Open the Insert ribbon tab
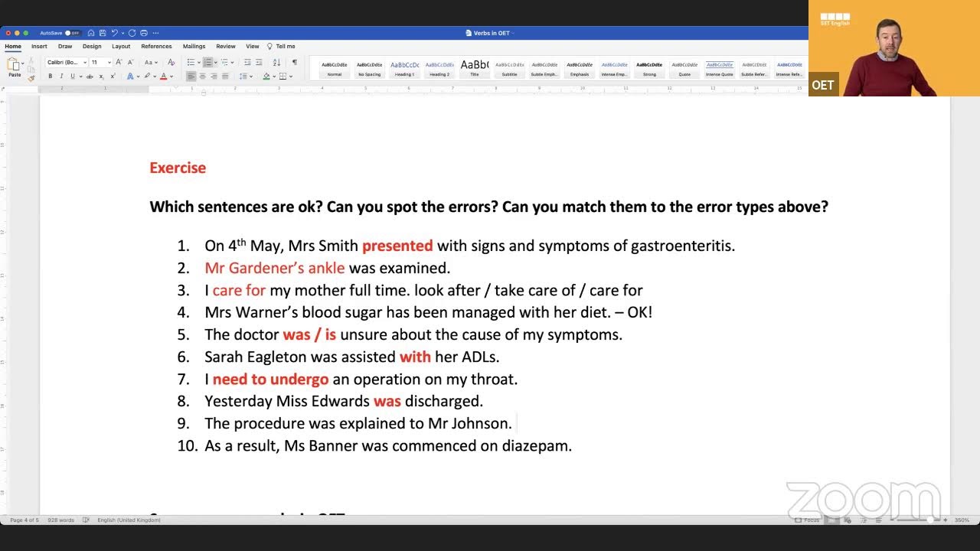The image size is (980, 551). [39, 46]
